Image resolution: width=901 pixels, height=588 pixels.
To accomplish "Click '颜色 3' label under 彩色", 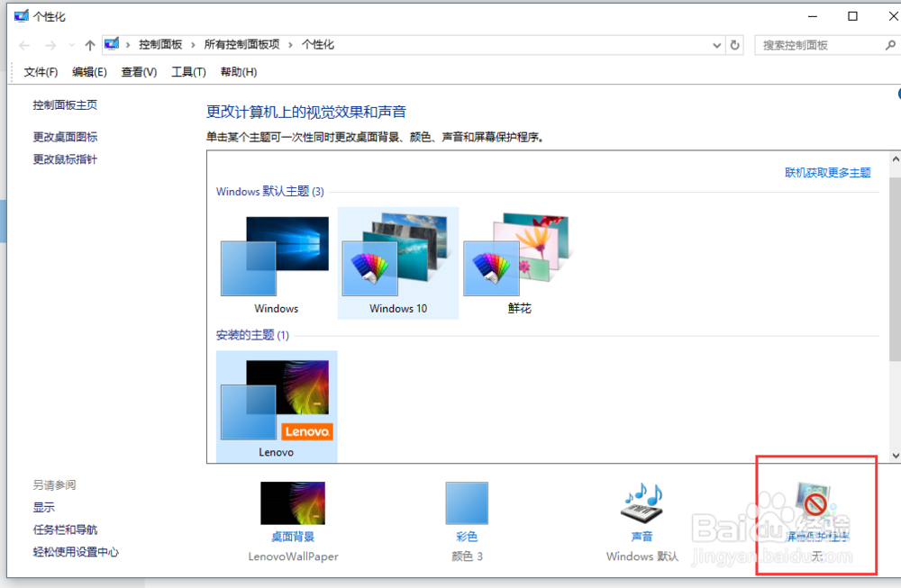I will pyautogui.click(x=467, y=556).
